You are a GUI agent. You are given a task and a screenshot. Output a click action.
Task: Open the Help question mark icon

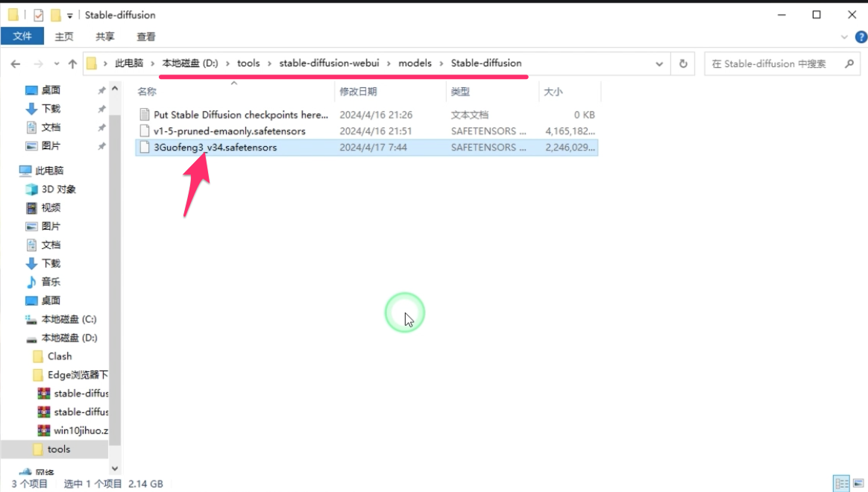click(861, 37)
